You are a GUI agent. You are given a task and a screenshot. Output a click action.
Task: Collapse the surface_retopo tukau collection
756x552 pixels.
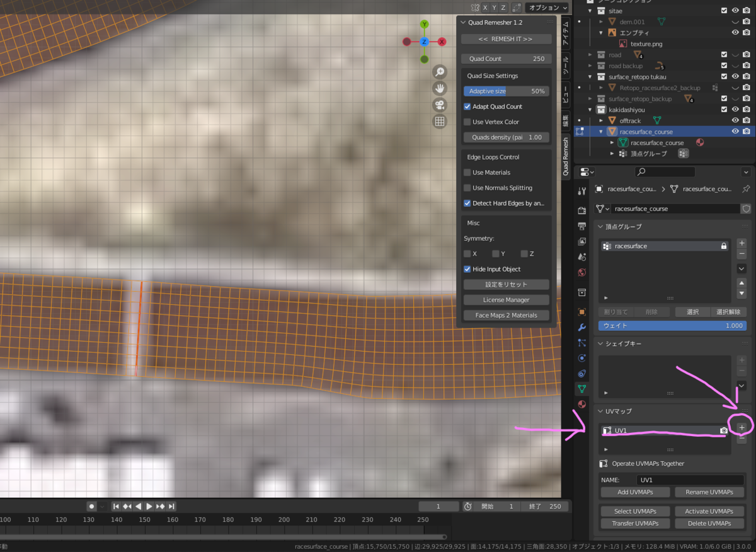[x=590, y=77]
